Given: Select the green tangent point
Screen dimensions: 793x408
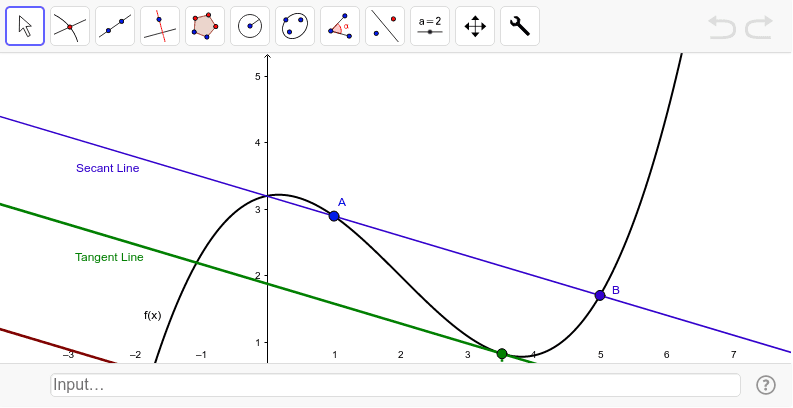Looking at the screenshot, I should tap(502, 353).
